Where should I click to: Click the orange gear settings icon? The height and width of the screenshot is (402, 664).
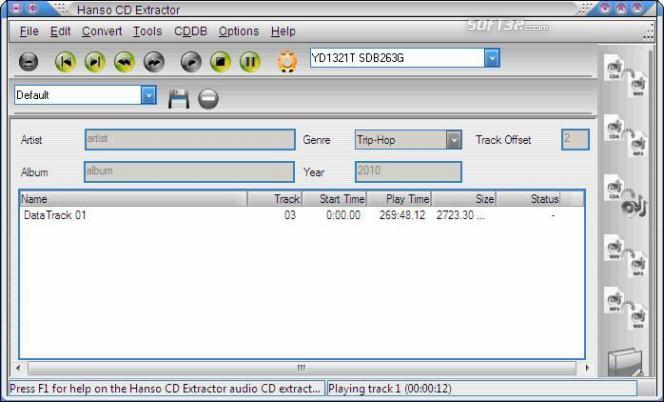point(287,62)
